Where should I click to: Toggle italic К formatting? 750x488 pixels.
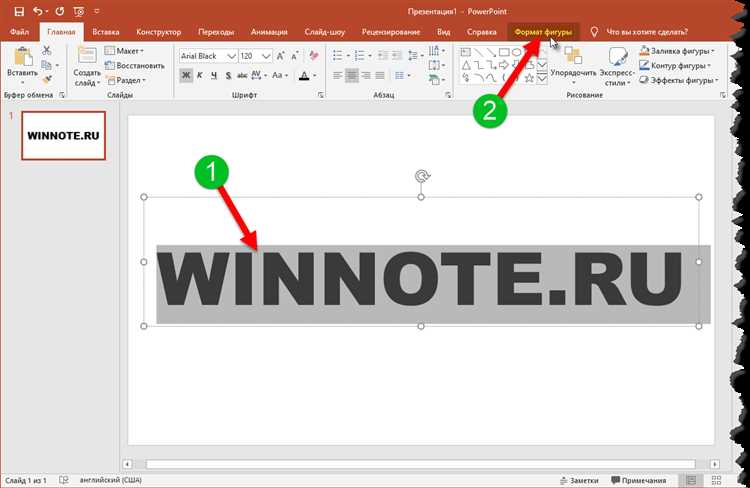200,75
